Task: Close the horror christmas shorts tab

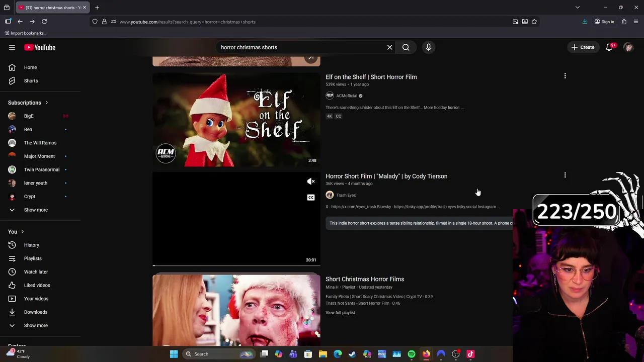Action: click(x=85, y=8)
